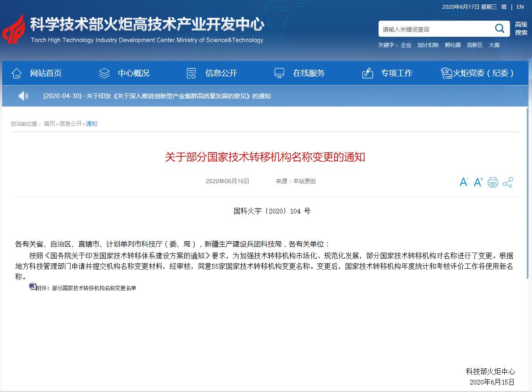
Task: Click the icon beside 火炬党委(纪委)
Action: click(x=446, y=73)
